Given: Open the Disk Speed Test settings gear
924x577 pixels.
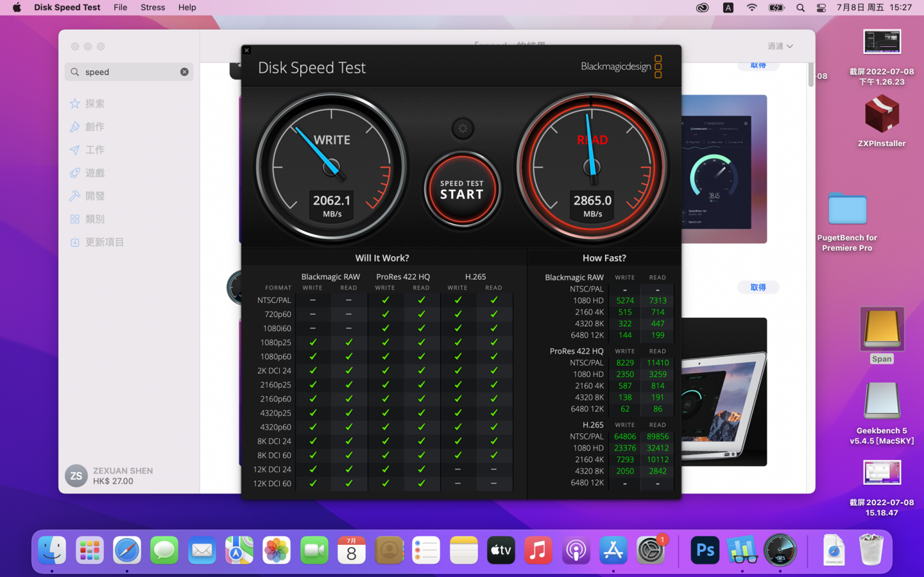Looking at the screenshot, I should pos(462,128).
